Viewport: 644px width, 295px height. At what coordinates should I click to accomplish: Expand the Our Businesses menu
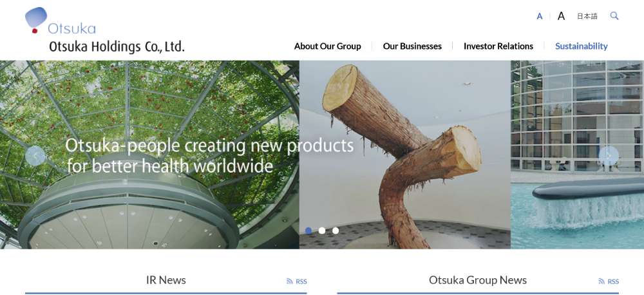coord(412,46)
